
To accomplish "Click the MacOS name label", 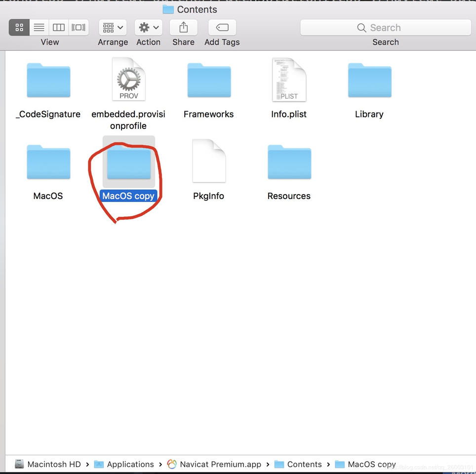I will 48,196.
